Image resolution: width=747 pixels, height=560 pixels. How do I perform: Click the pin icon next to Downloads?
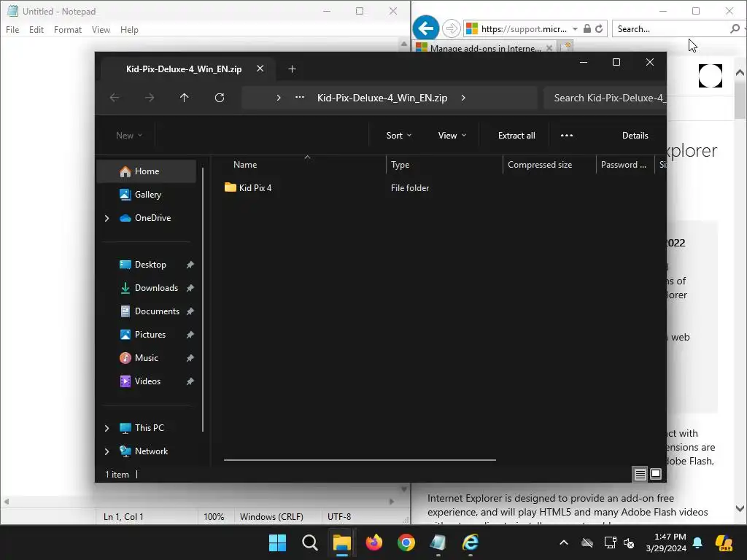tap(190, 287)
